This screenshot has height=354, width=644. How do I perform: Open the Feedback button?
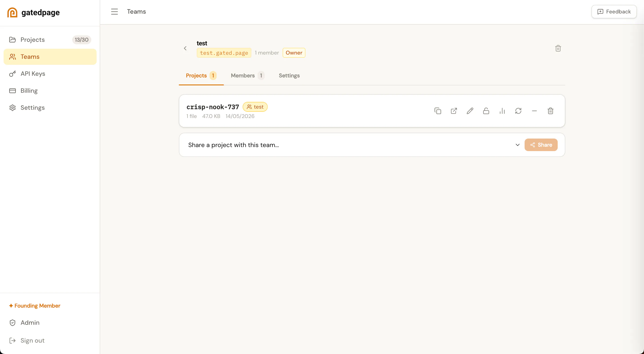point(614,12)
